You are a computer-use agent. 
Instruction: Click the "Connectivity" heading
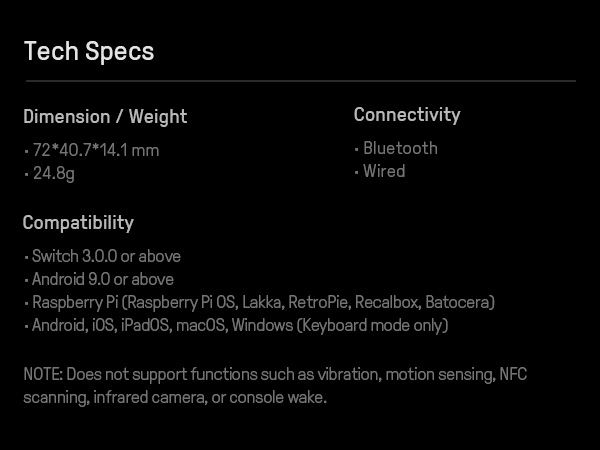pyautogui.click(x=407, y=115)
